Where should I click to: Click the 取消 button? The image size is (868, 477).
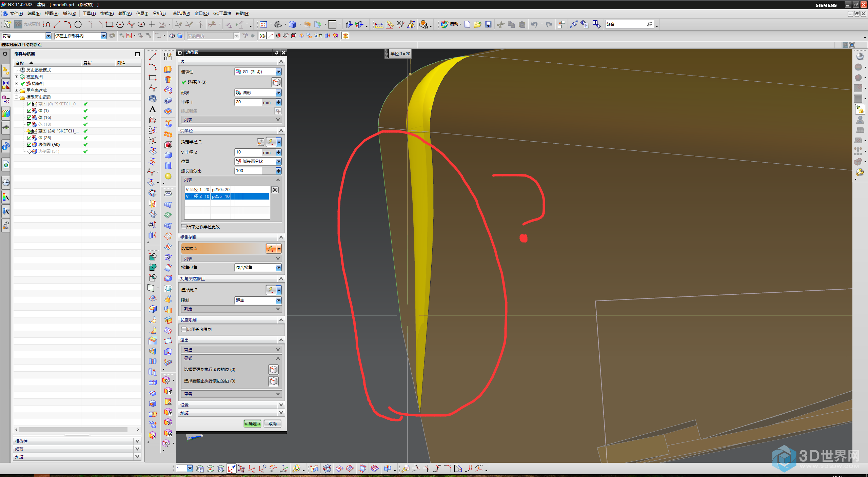tap(273, 423)
